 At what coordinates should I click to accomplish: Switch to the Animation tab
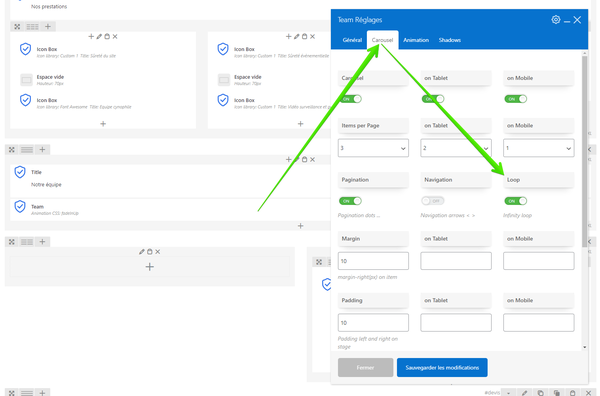[x=416, y=40]
